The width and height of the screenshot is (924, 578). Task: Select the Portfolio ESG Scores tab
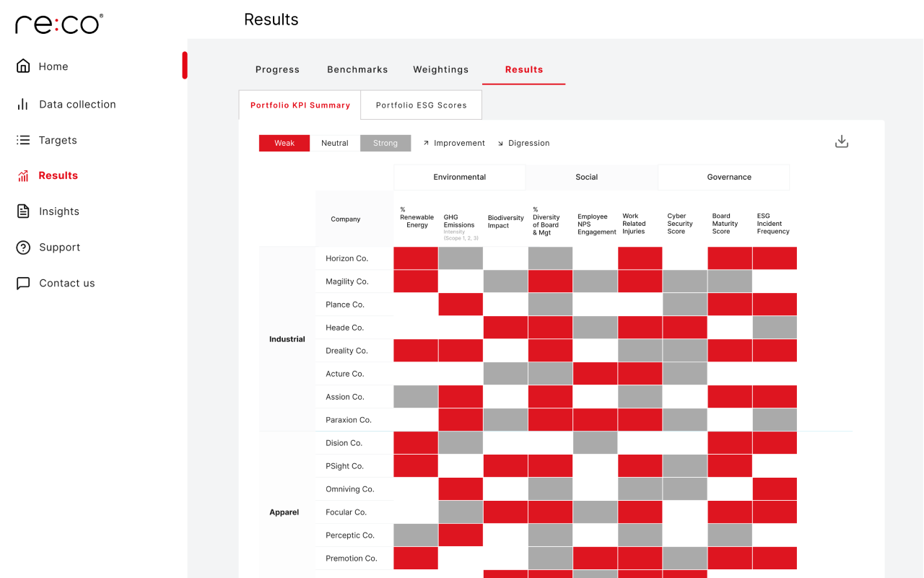click(421, 105)
